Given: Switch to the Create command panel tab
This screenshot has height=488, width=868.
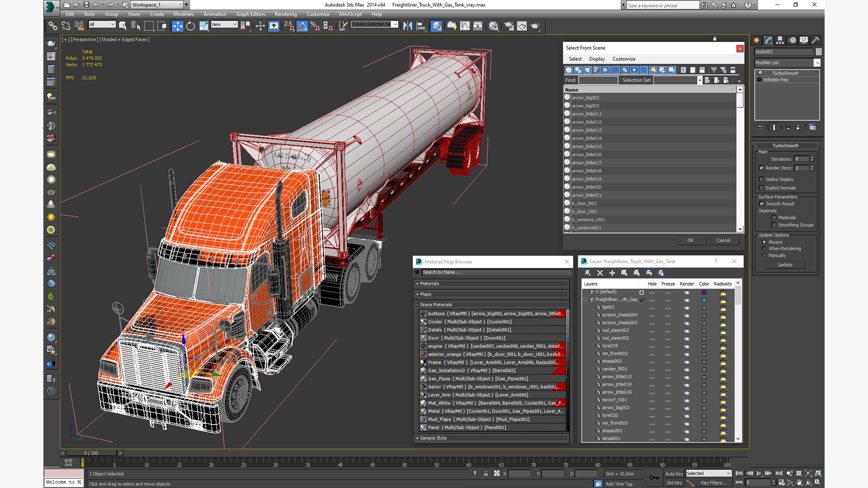Looking at the screenshot, I should [x=756, y=40].
